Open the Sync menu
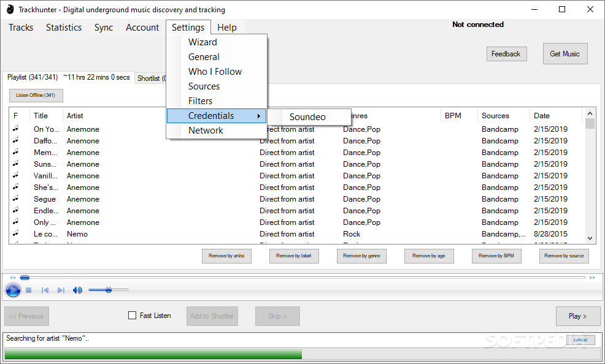The image size is (605, 364). [104, 28]
